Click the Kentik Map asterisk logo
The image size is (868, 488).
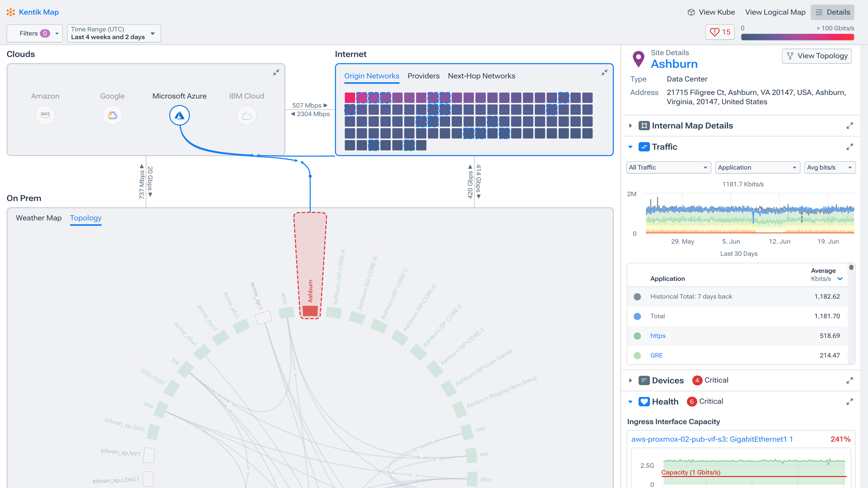[11, 12]
